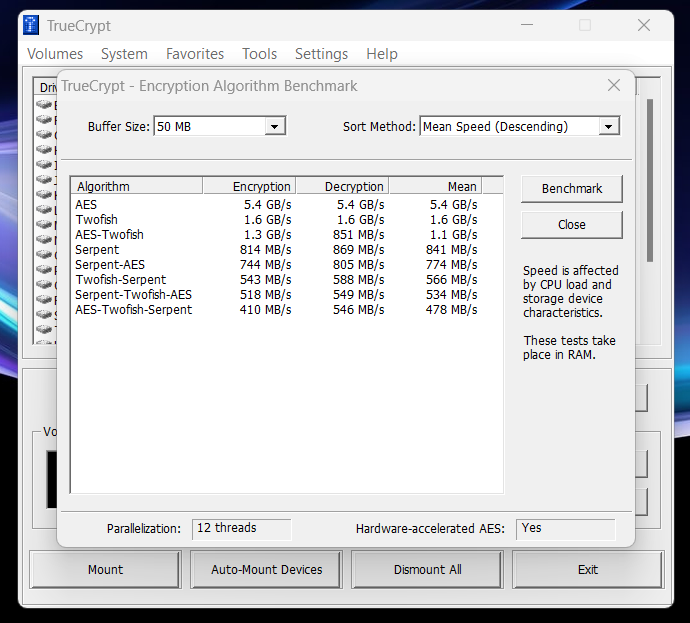This screenshot has width=690, height=623.
Task: Open the Settings menu
Action: [x=321, y=54]
